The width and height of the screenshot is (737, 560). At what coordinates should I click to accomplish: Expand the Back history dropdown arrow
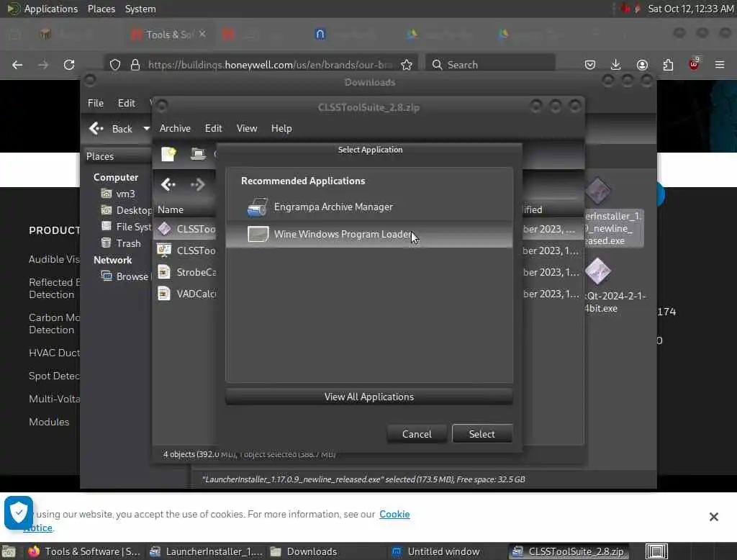coord(146,129)
